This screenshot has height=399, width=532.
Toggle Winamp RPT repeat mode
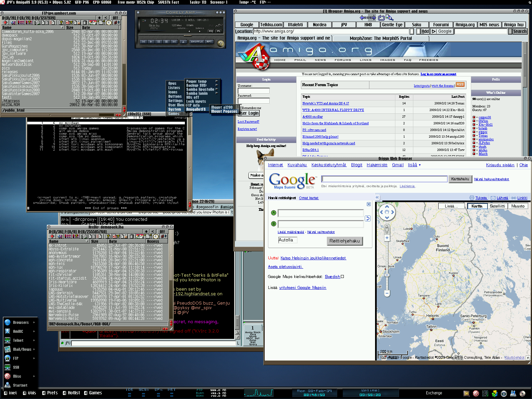[209, 42]
